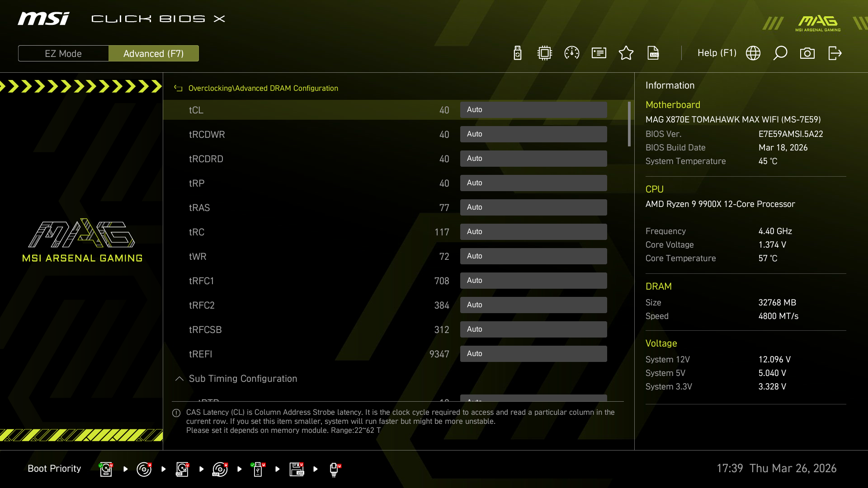Image resolution: width=868 pixels, height=488 pixels.
Task: Exit BIOS via the exit arrow icon
Action: coord(835,53)
